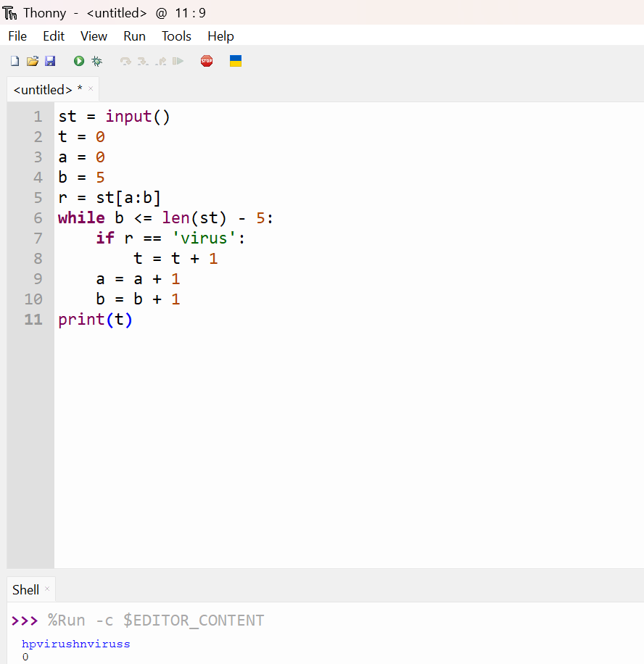The image size is (644, 664).
Task: Open the Edit menu
Action: click(x=54, y=36)
